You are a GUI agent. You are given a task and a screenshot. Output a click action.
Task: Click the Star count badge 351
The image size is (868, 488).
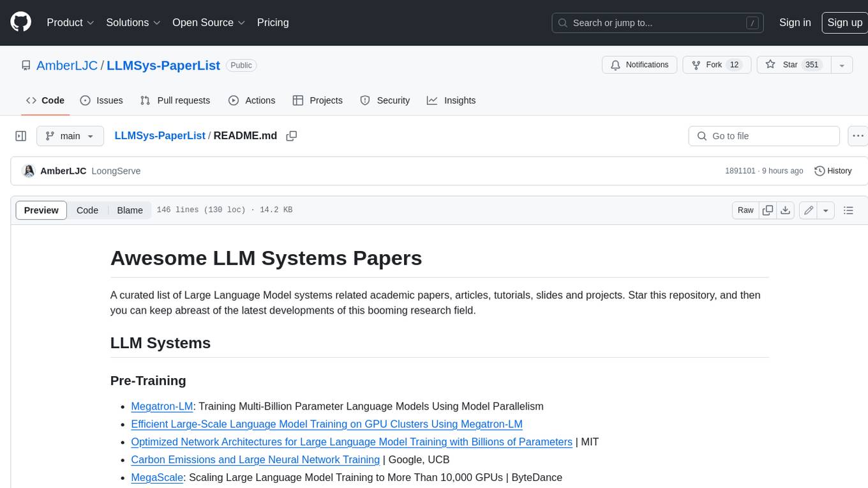(812, 65)
